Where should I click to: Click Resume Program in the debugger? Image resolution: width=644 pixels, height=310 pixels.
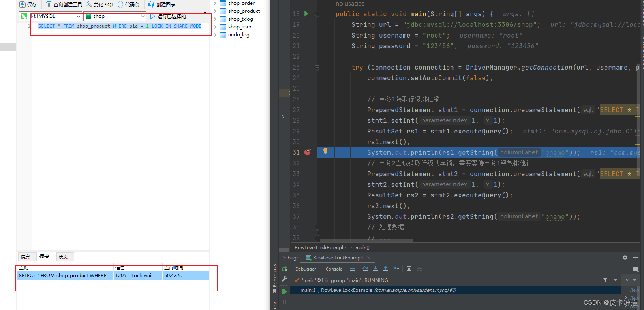click(x=285, y=292)
